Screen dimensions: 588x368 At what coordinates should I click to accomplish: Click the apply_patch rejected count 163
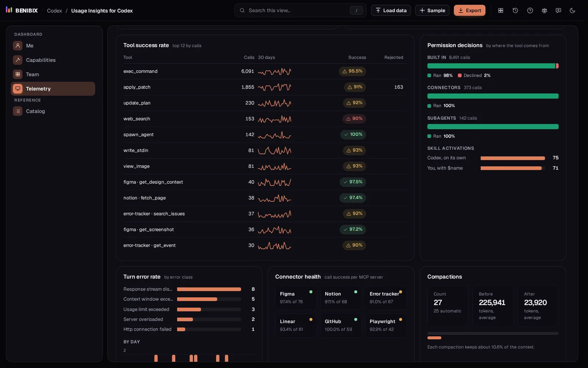[399, 87]
